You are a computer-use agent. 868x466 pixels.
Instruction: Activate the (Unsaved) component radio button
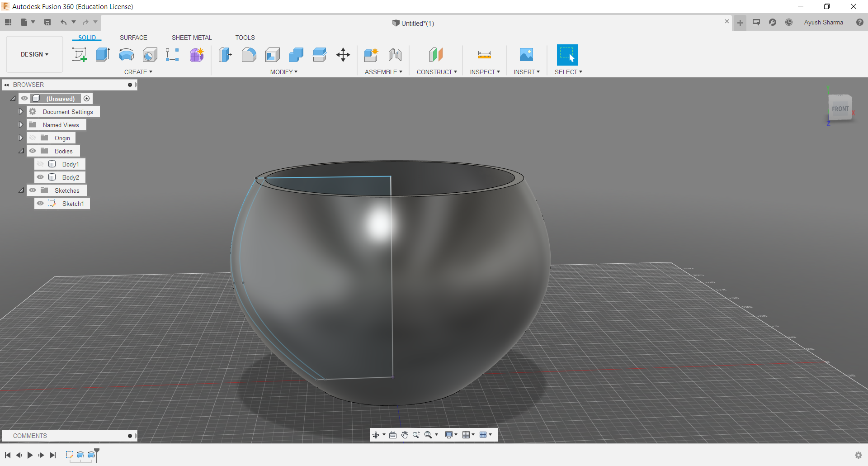87,99
